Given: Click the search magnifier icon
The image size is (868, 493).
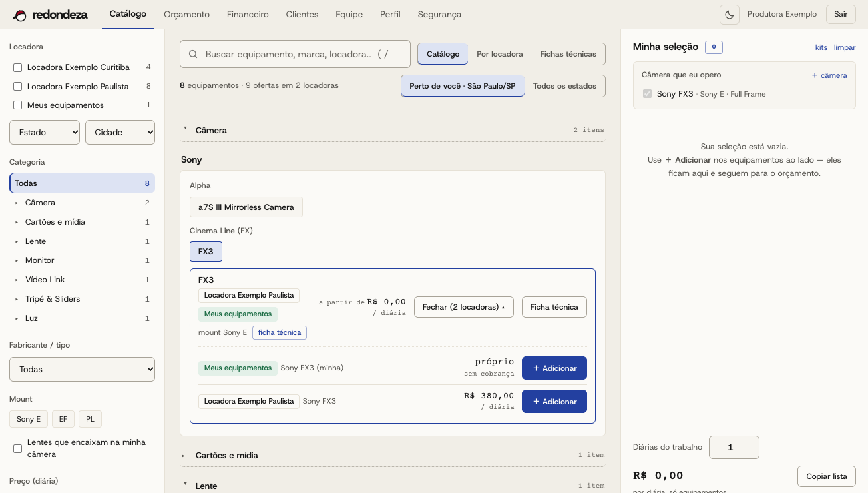Looking at the screenshot, I should coord(193,54).
